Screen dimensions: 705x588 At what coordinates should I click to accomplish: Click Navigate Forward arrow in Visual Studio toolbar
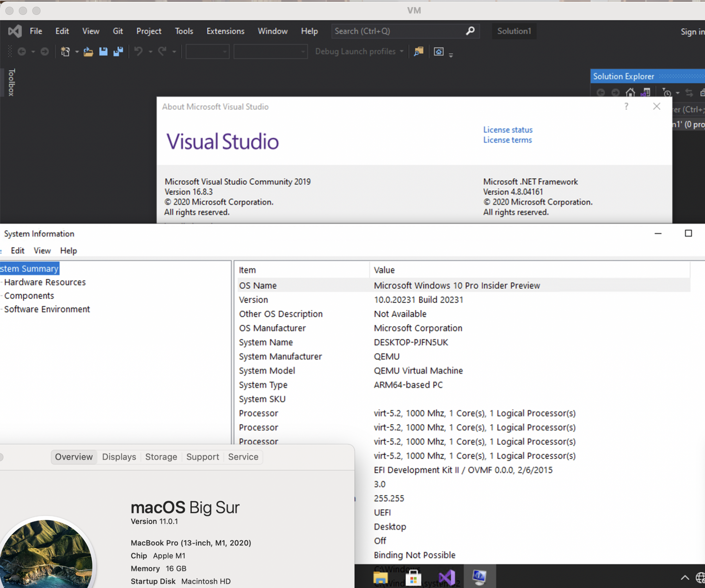pyautogui.click(x=44, y=52)
